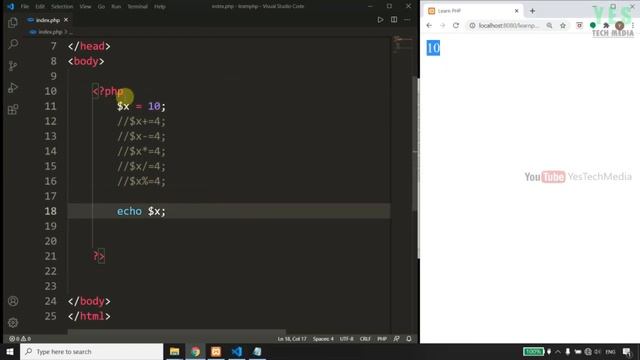Click the taskbar search box
The height and width of the screenshot is (360, 640).
(91, 351)
